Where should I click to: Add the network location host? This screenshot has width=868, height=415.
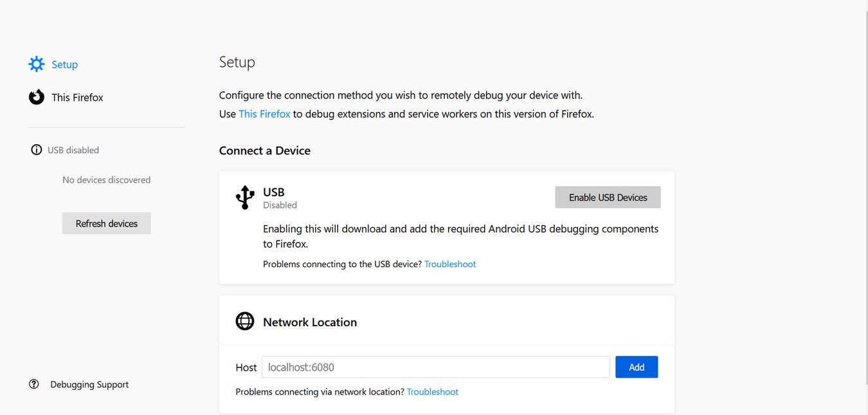(636, 367)
